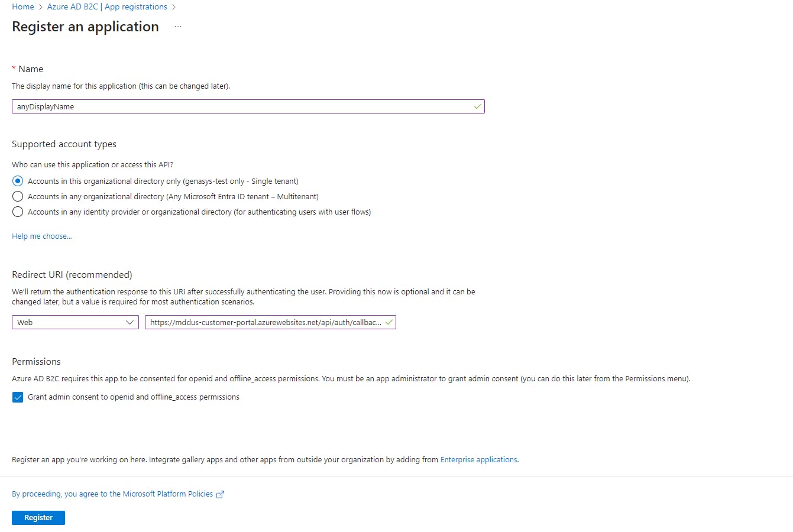The width and height of the screenshot is (793, 532).
Task: Open the ellipsis menu beside Register an application
Action: point(178,27)
